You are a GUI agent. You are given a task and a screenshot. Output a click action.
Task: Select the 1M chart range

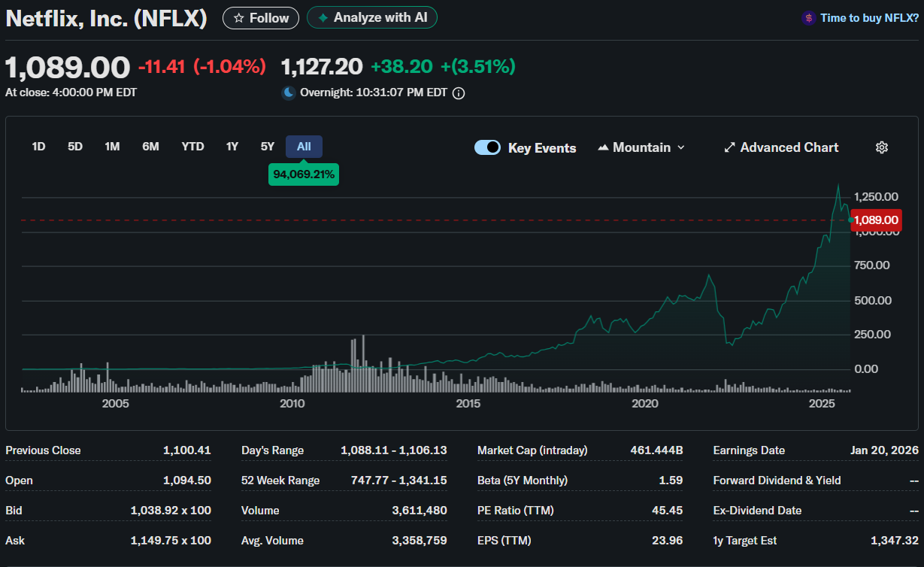coord(112,147)
